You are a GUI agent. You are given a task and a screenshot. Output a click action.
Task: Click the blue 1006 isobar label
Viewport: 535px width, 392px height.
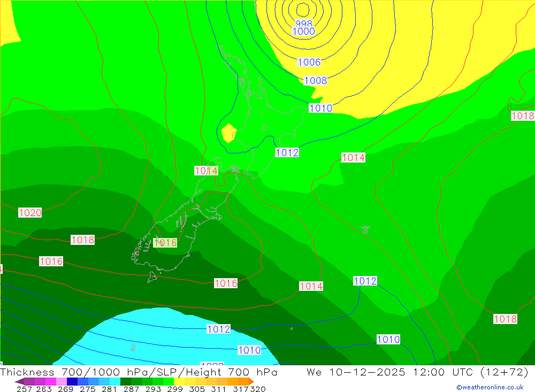pyautogui.click(x=309, y=62)
